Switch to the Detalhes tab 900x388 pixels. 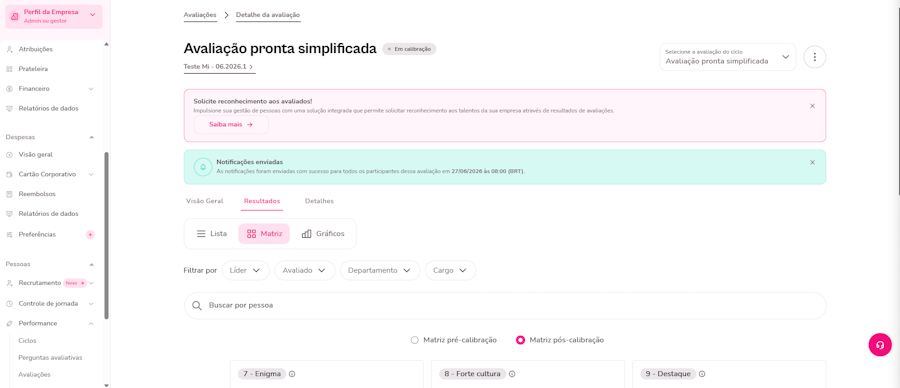pos(319,201)
